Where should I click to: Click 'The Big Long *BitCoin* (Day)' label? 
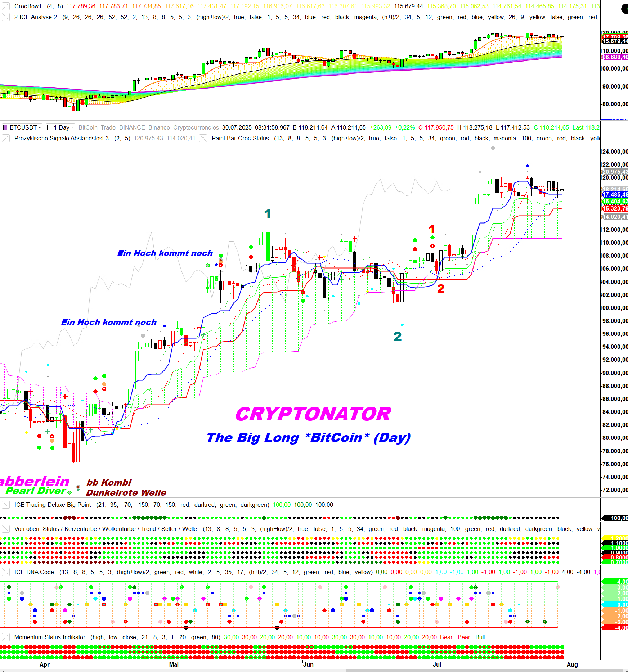(308, 437)
